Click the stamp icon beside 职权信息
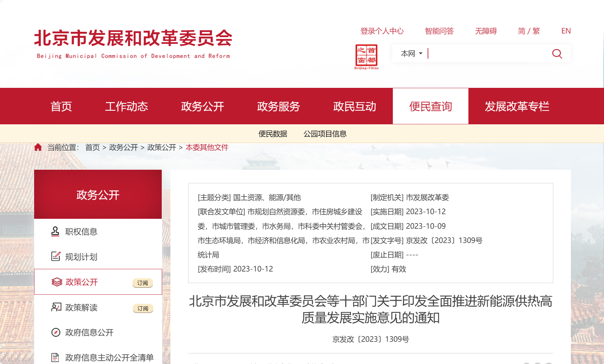 [55, 231]
